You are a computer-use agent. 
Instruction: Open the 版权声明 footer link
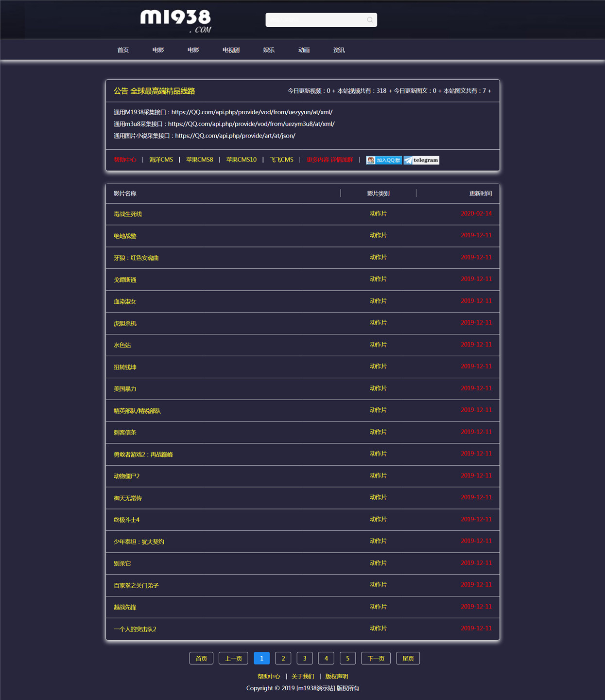pos(336,677)
